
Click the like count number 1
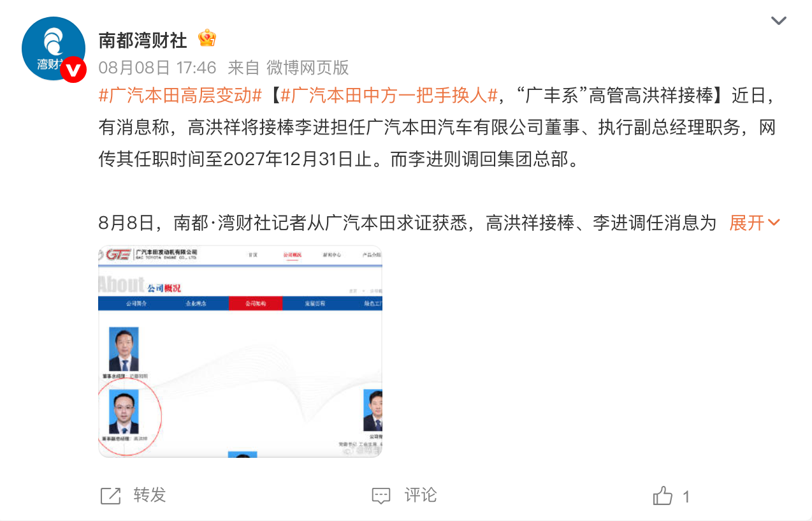pos(686,497)
